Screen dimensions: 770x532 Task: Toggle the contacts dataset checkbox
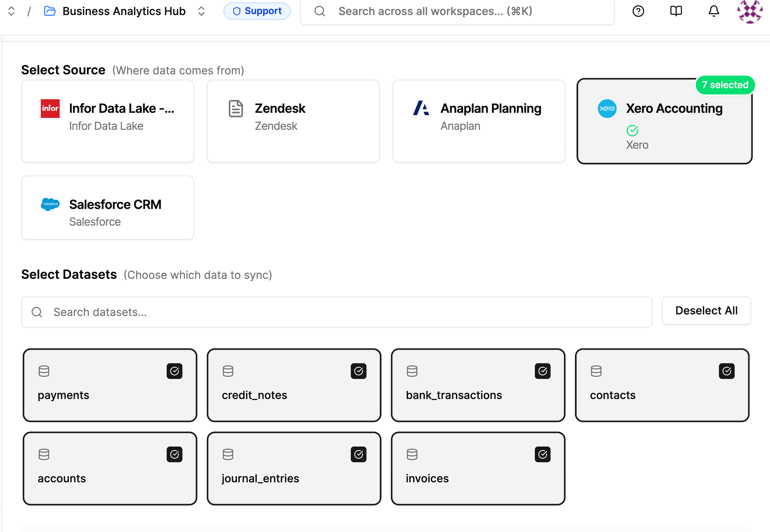tap(726, 371)
